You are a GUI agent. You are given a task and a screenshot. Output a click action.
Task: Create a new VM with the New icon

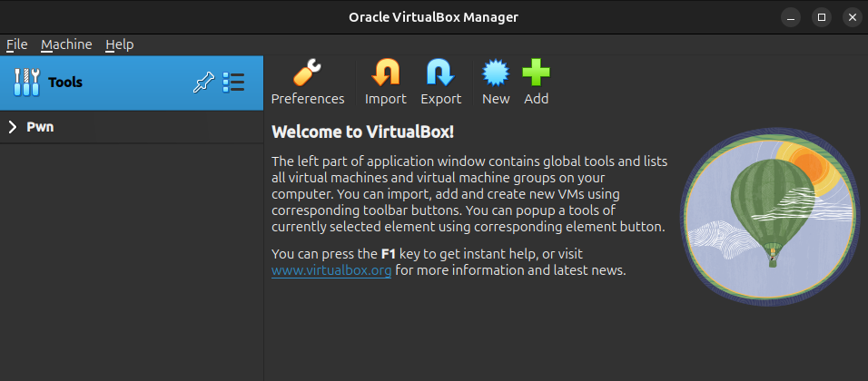click(496, 73)
